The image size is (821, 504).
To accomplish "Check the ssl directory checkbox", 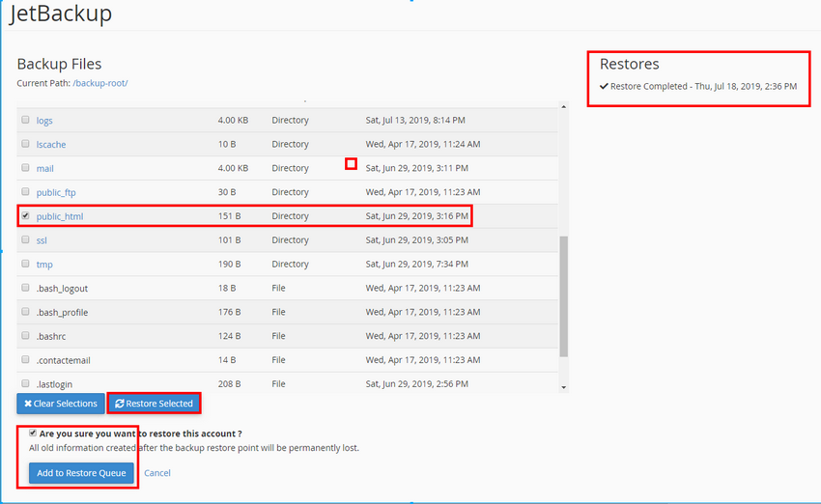I will [x=25, y=240].
